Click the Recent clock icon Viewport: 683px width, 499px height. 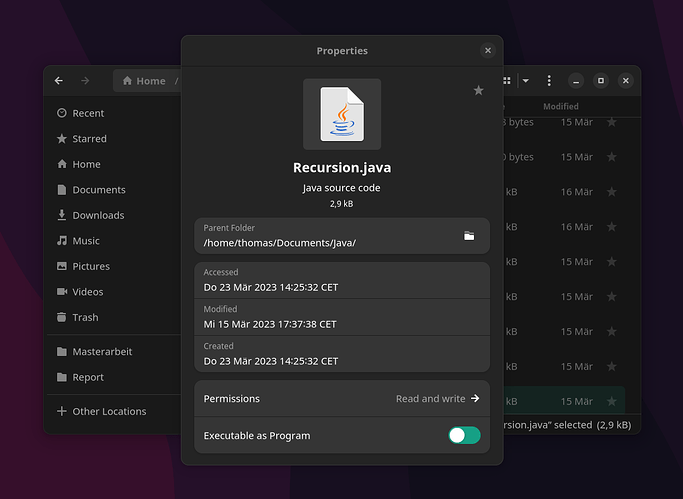coord(62,113)
